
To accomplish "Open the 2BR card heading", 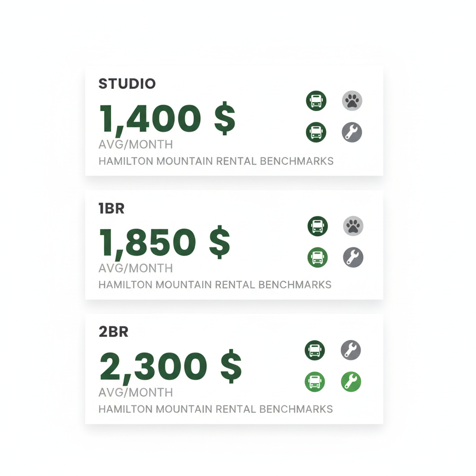I will click(113, 332).
